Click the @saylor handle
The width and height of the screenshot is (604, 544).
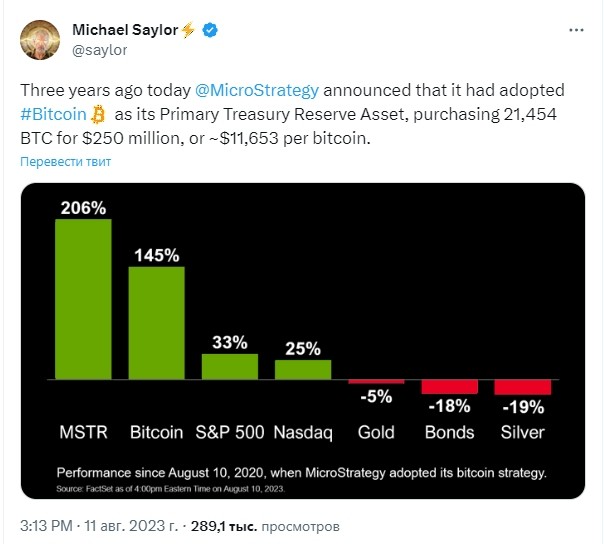pyautogui.click(x=99, y=50)
